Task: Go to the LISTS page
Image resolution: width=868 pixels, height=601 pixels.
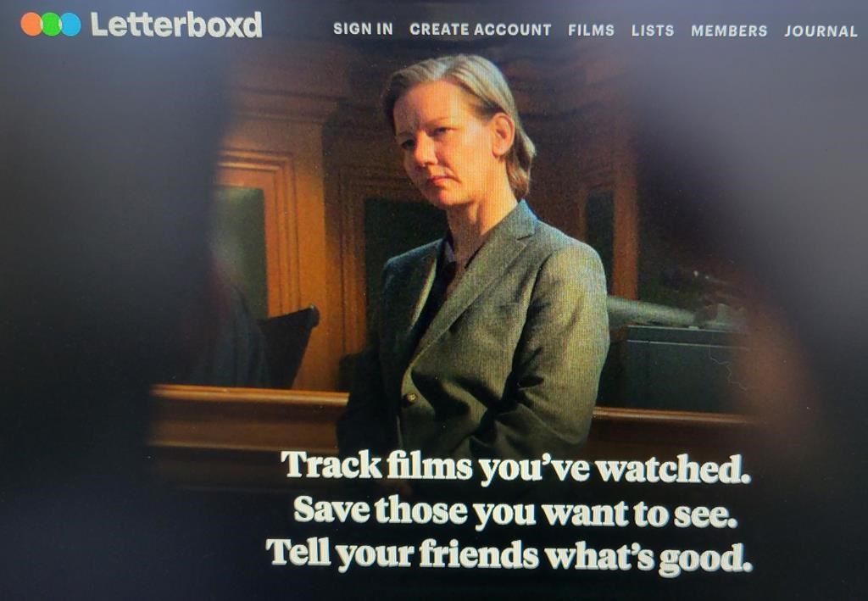Action: [x=653, y=31]
